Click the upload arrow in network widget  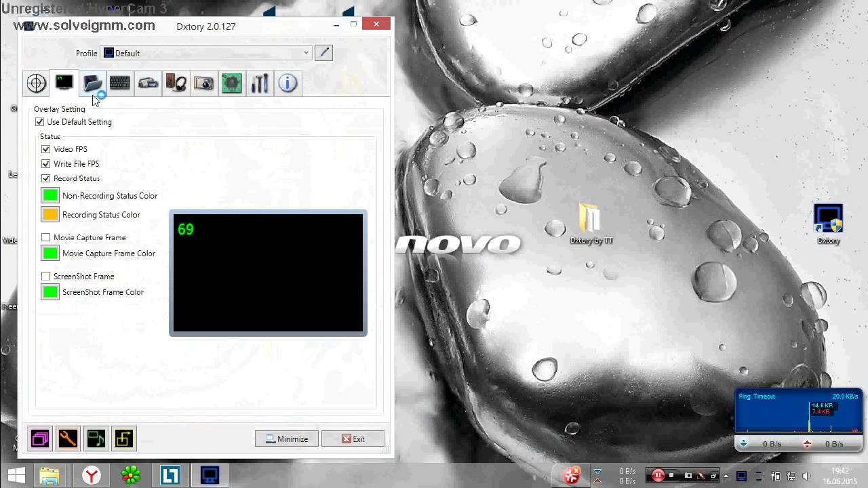[x=807, y=444]
